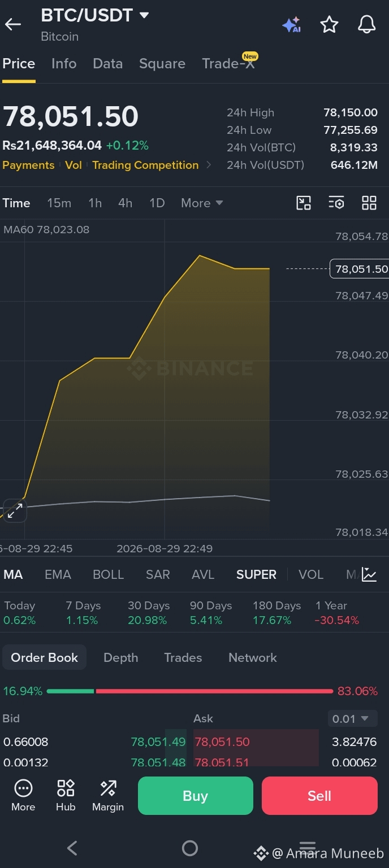Image resolution: width=389 pixels, height=868 pixels.
Task: Tap the bid/ask ratio bar
Action: click(190, 691)
